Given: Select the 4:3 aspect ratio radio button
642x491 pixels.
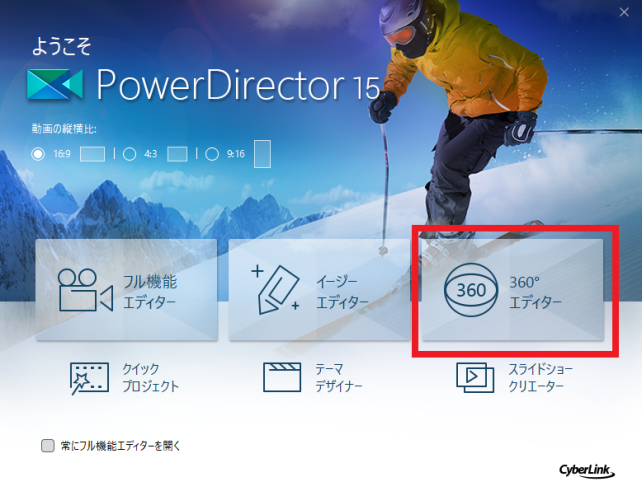Looking at the screenshot, I should pyautogui.click(x=129, y=154).
